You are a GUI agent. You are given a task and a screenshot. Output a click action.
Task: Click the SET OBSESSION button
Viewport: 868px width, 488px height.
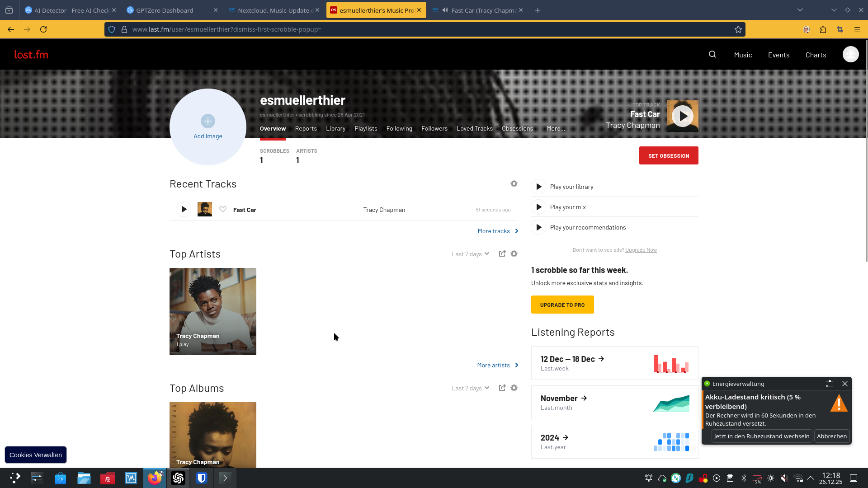point(669,155)
